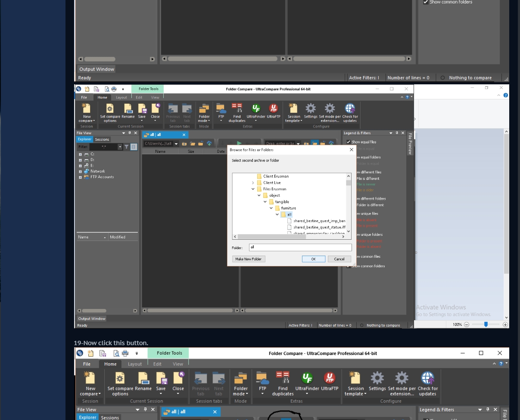The height and width of the screenshot is (420, 520).
Task: Click vertical File Preview tab in Browse dialog screenshot
Action: 410,144
